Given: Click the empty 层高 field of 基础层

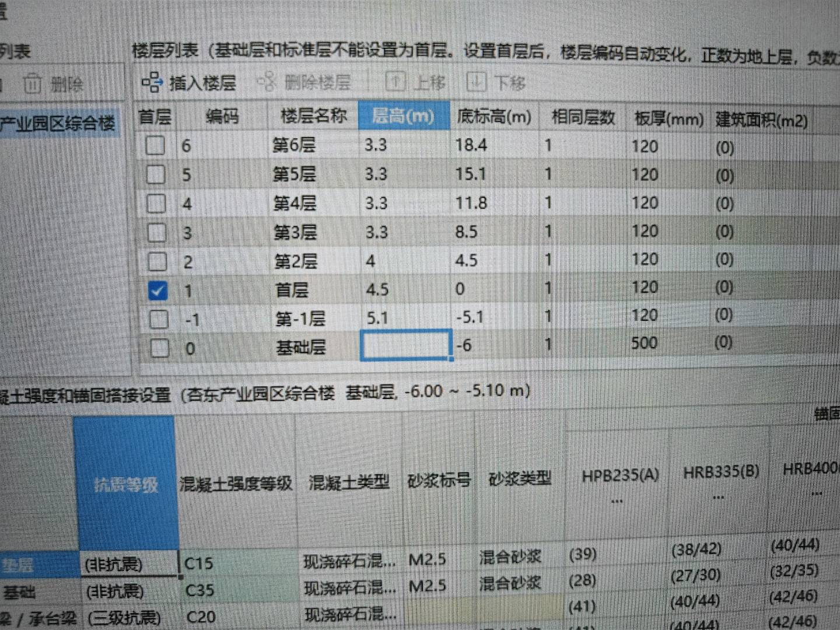Looking at the screenshot, I should 406,345.
